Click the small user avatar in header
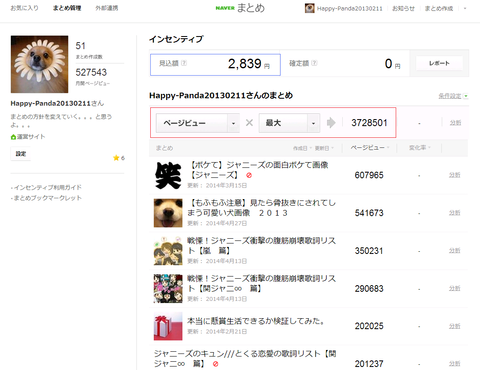 (309, 8)
